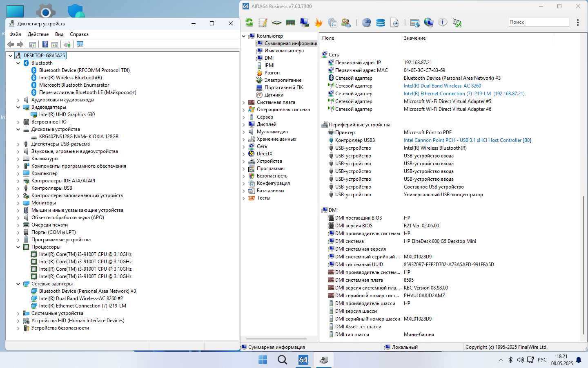Viewport: 588px width, 368px height.
Task: Open the Справка menu
Action: coord(79,34)
